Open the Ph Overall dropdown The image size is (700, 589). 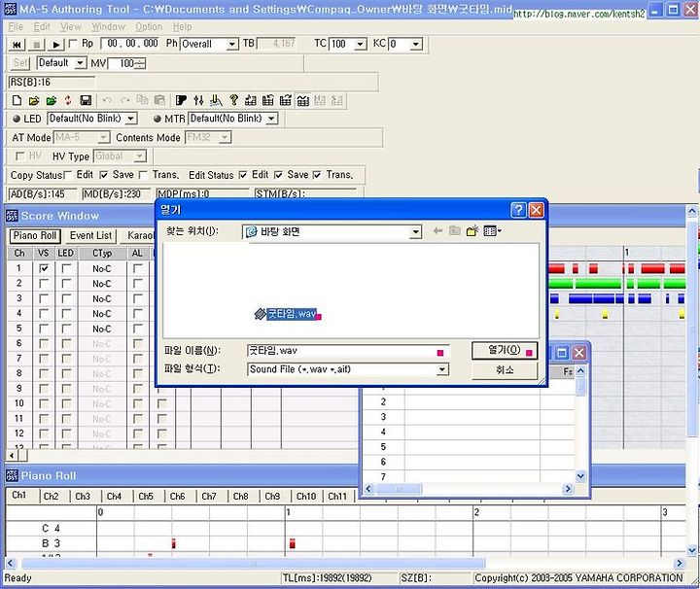231,44
